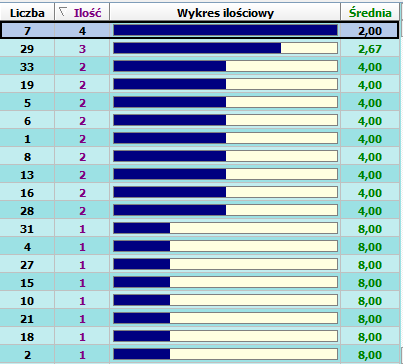Sort by the Ilość column header
Screen dimensions: 403x364
(x=82, y=13)
